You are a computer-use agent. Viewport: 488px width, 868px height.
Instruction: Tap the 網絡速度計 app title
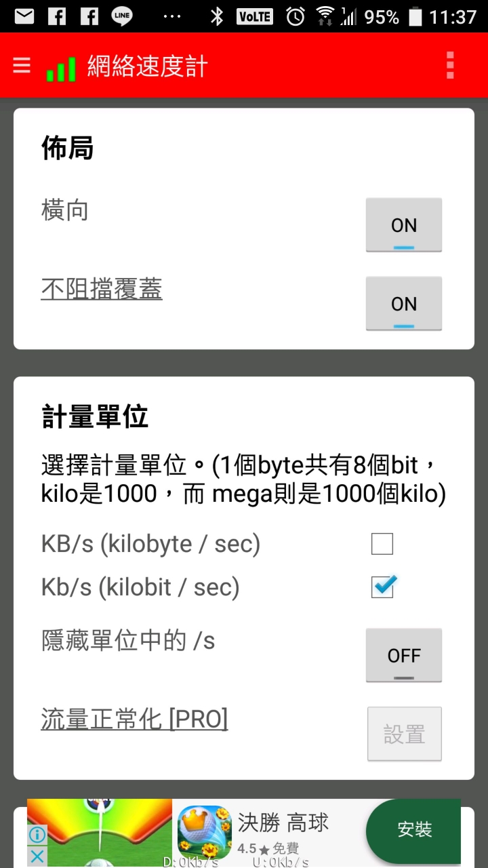click(147, 66)
